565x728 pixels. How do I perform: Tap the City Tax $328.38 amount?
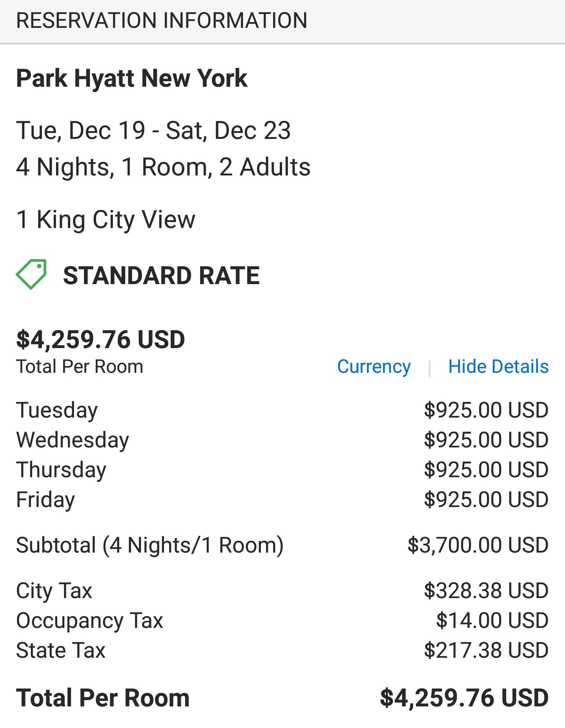point(486,591)
